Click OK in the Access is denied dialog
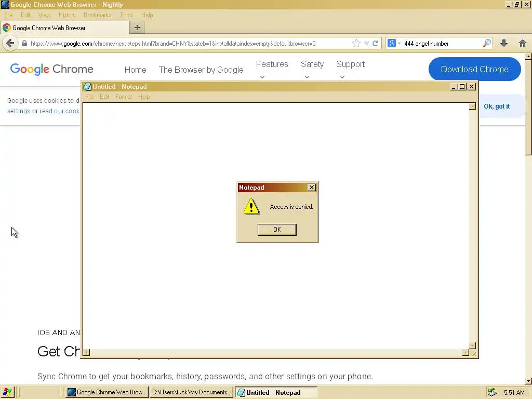Viewport: 532px width, 399px height. (277, 230)
